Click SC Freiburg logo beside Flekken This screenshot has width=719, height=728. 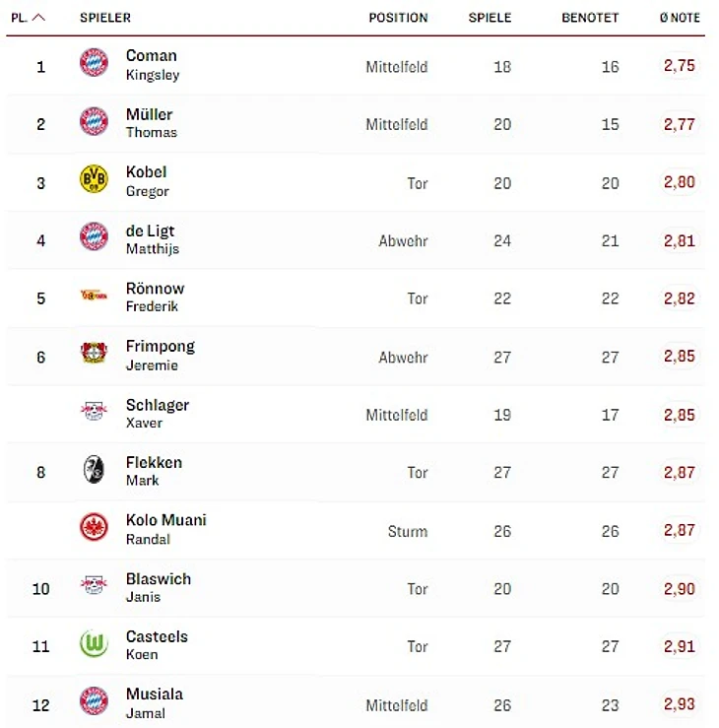point(94,470)
